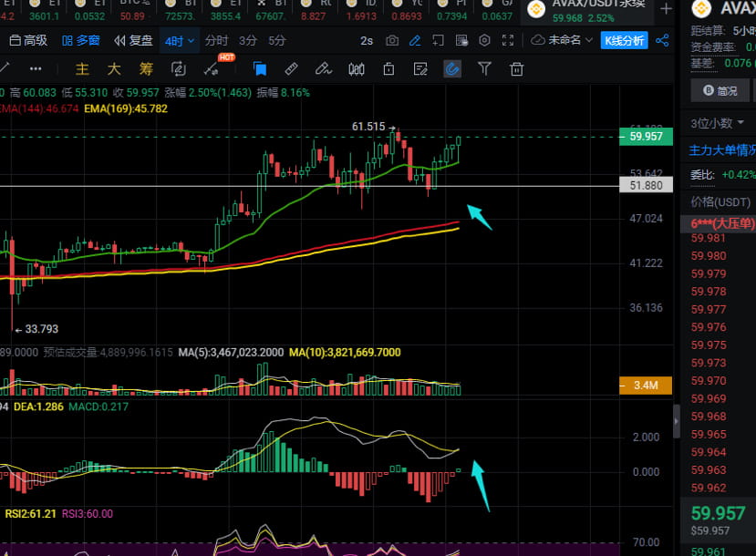Click the trash icon to remove drawings

coord(516,68)
